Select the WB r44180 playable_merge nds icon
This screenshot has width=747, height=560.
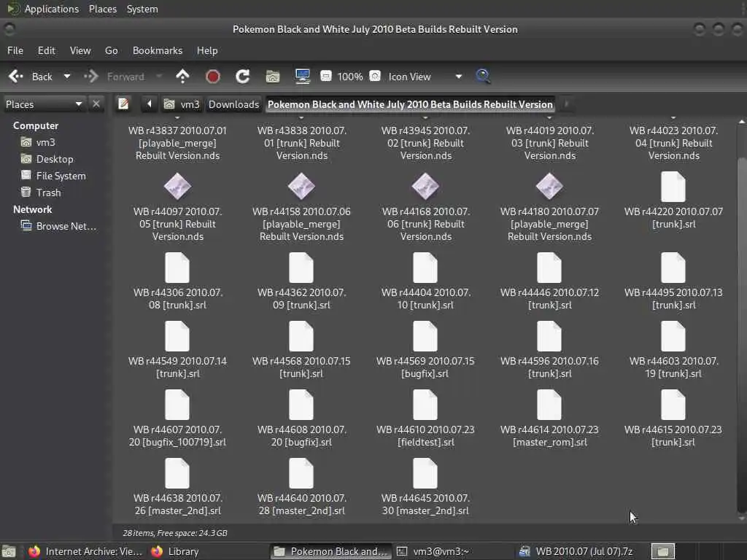[x=549, y=187]
